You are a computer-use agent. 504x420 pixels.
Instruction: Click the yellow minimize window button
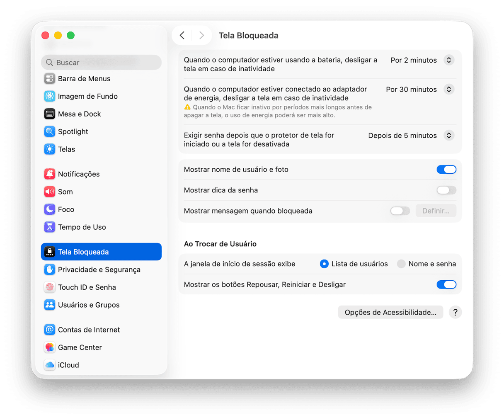58,35
